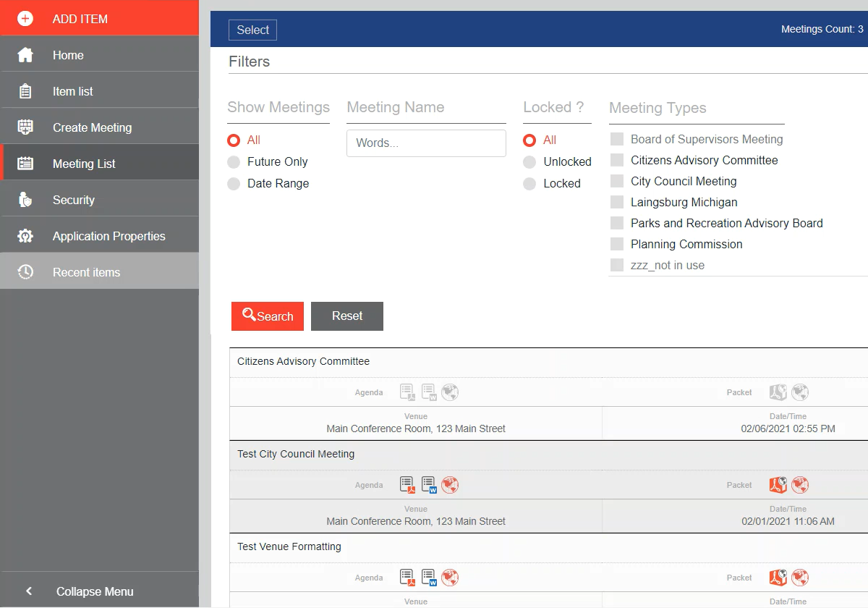Image resolution: width=868 pixels, height=608 pixels.
Task: Select the All radio under Locked
Action: point(529,140)
